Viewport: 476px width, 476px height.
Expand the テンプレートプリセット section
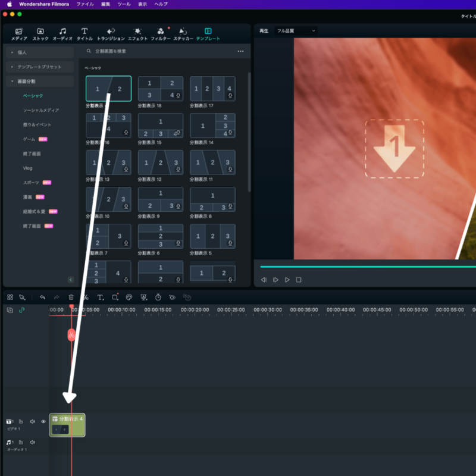(40, 67)
